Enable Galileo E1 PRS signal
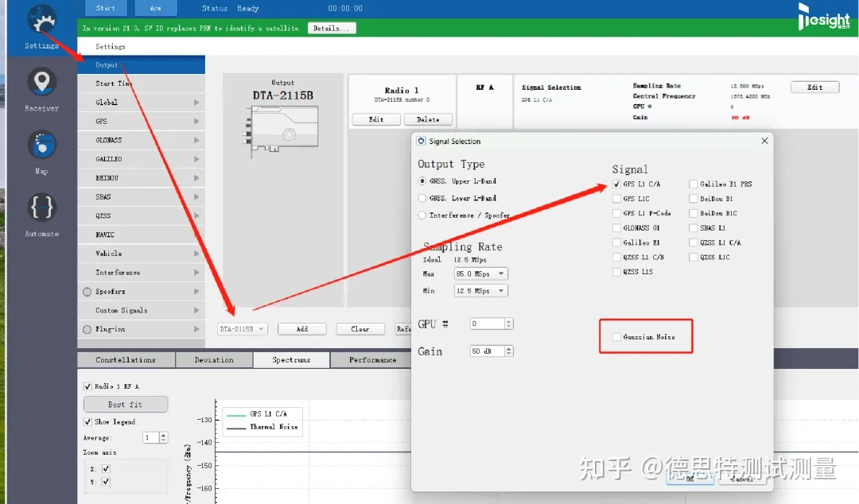 [x=693, y=184]
